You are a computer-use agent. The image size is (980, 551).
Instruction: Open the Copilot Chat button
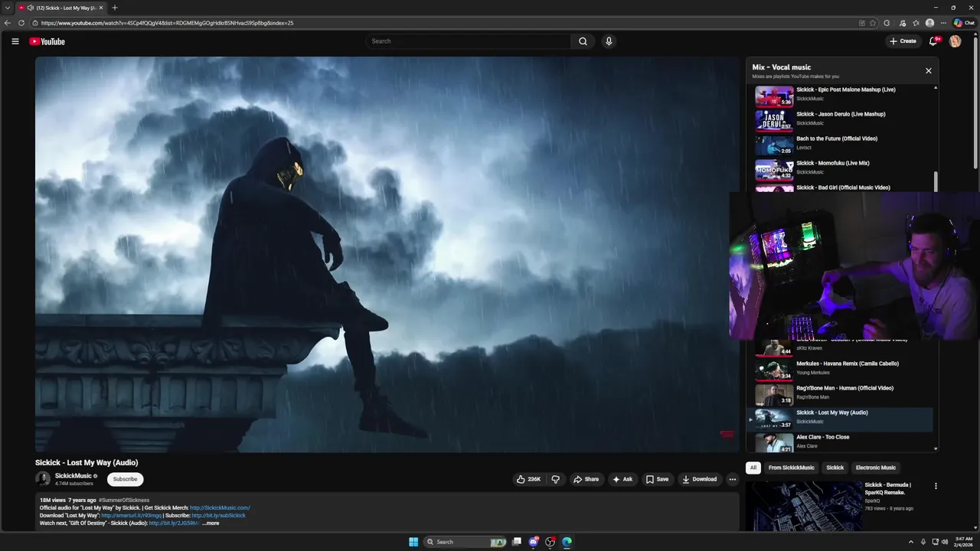click(x=964, y=23)
